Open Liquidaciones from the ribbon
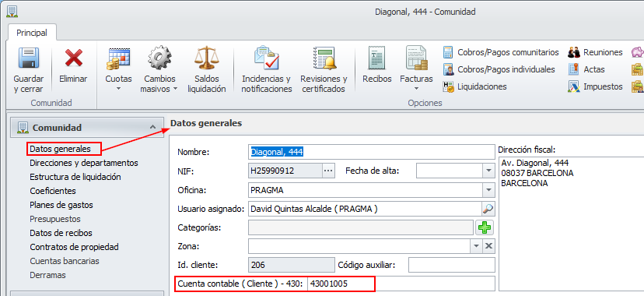 pyautogui.click(x=474, y=86)
